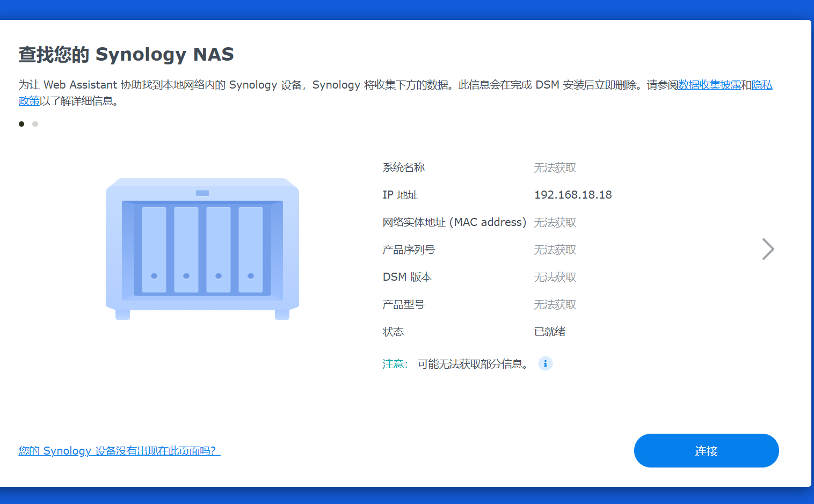Click the 连接 connect button
Screen dimensions: 814x504
706,451
